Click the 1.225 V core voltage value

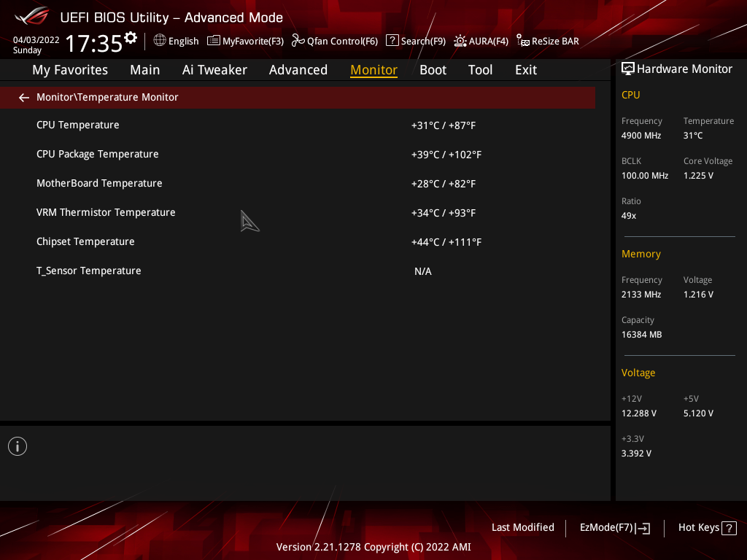click(x=698, y=176)
